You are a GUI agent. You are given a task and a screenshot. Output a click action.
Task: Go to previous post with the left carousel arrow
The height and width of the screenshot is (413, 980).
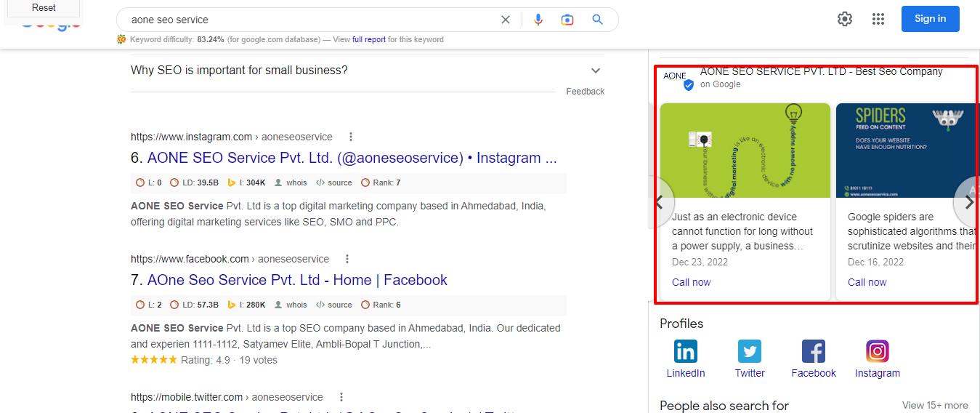tap(660, 202)
